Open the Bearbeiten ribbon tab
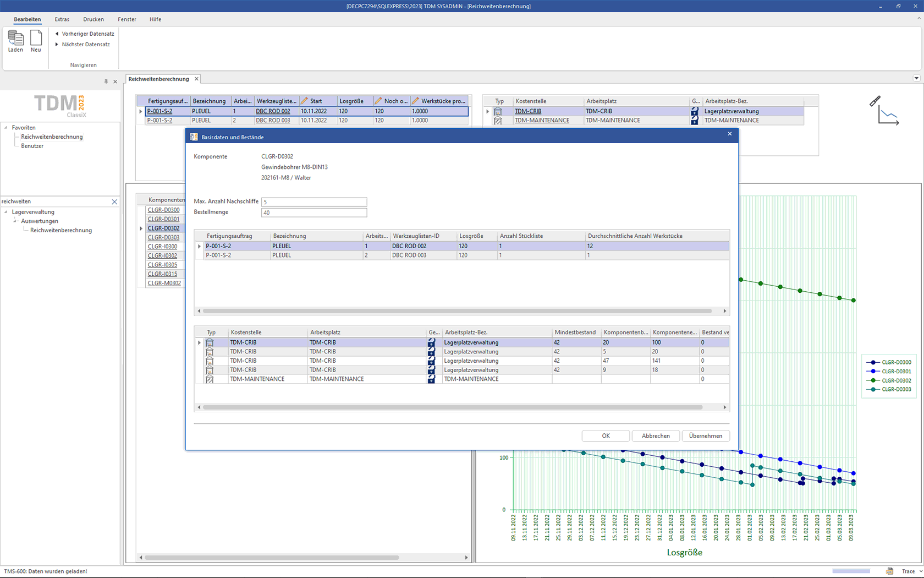This screenshot has width=924, height=578. [28, 19]
